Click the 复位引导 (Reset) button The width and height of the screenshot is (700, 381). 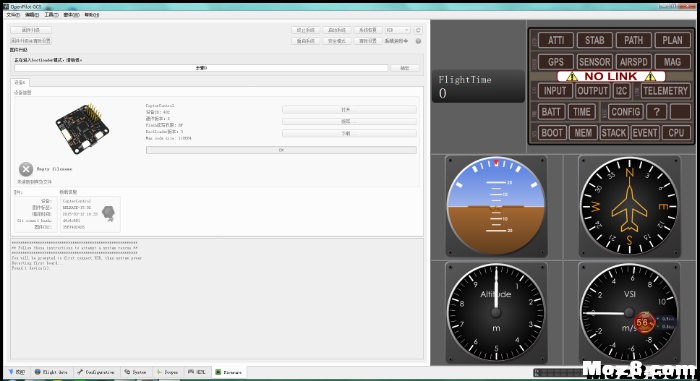click(306, 41)
